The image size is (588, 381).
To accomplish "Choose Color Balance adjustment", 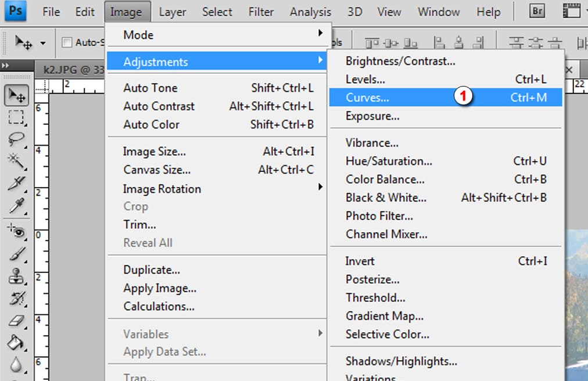I will pyautogui.click(x=446, y=179).
